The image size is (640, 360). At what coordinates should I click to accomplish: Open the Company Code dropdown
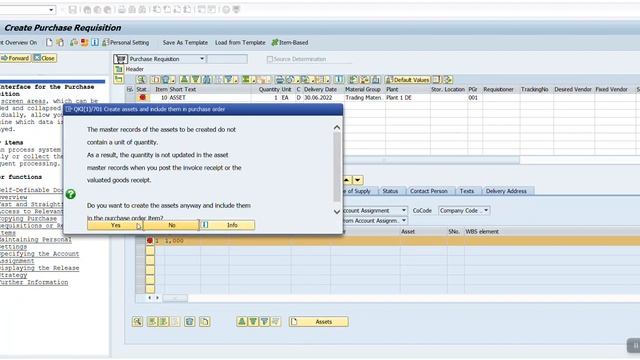486,211
